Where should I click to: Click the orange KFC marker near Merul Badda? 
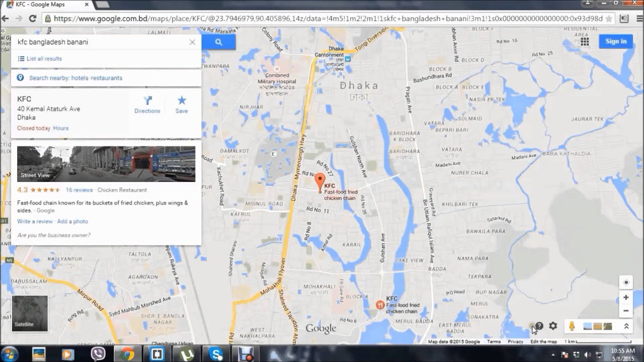coord(380,305)
